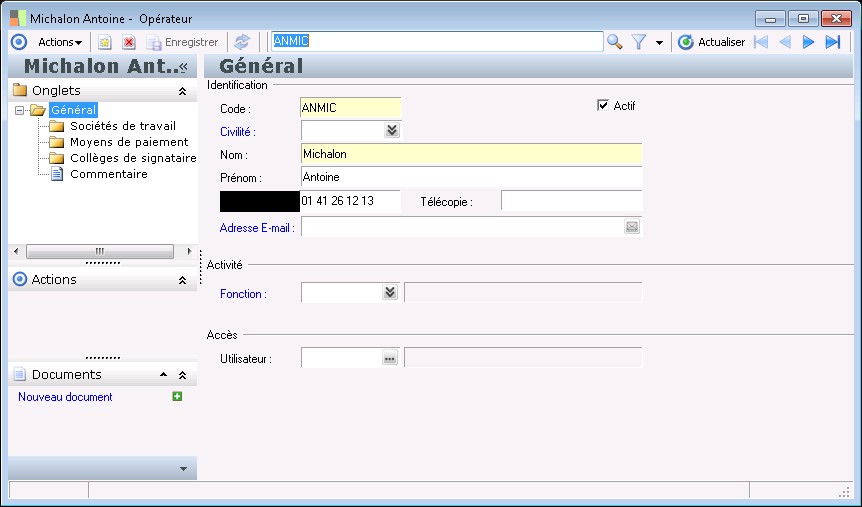Click the Actualiser refresh button
The image size is (862, 507).
pyautogui.click(x=711, y=42)
